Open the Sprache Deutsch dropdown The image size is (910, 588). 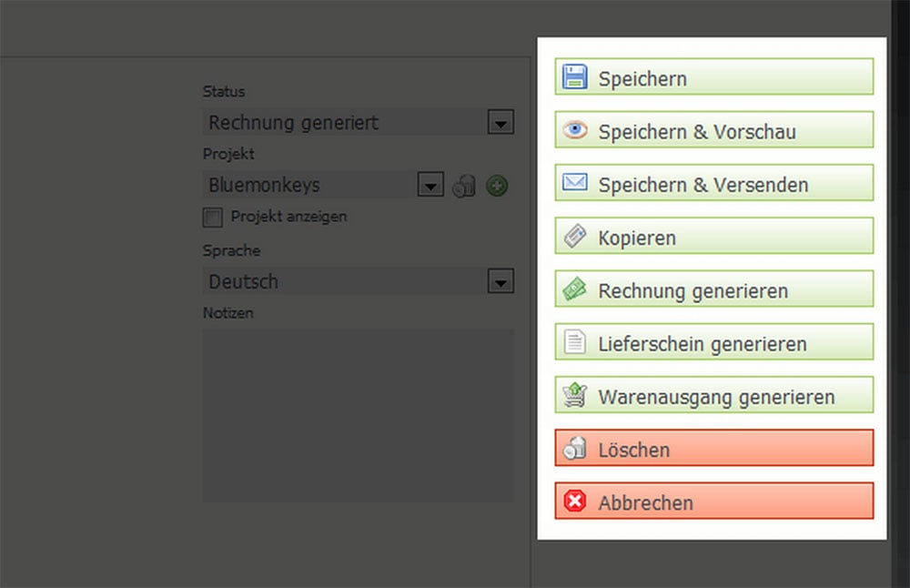[x=500, y=281]
